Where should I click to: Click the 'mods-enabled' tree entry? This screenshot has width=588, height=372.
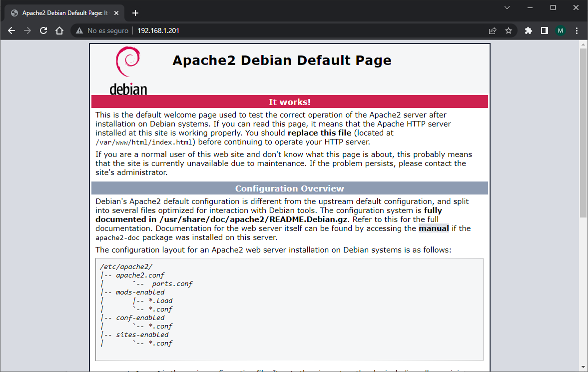pyautogui.click(x=140, y=292)
